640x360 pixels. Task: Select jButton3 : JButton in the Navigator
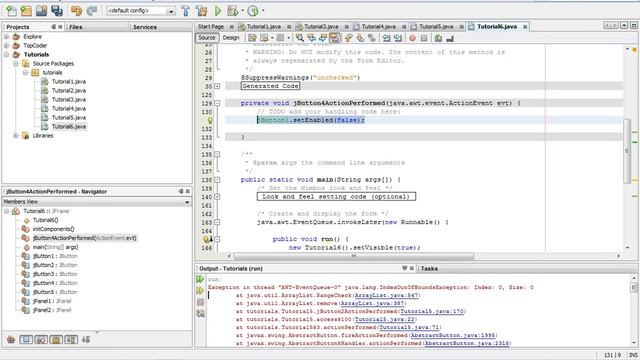tap(55, 274)
